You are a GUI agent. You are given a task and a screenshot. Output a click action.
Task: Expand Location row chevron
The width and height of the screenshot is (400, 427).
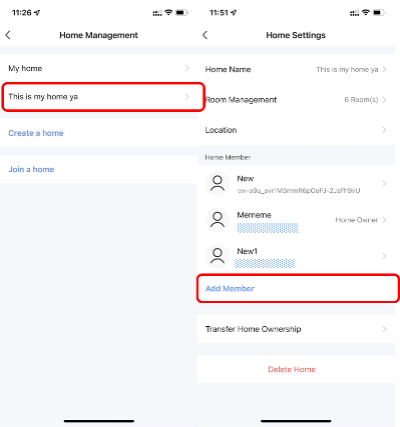point(384,130)
